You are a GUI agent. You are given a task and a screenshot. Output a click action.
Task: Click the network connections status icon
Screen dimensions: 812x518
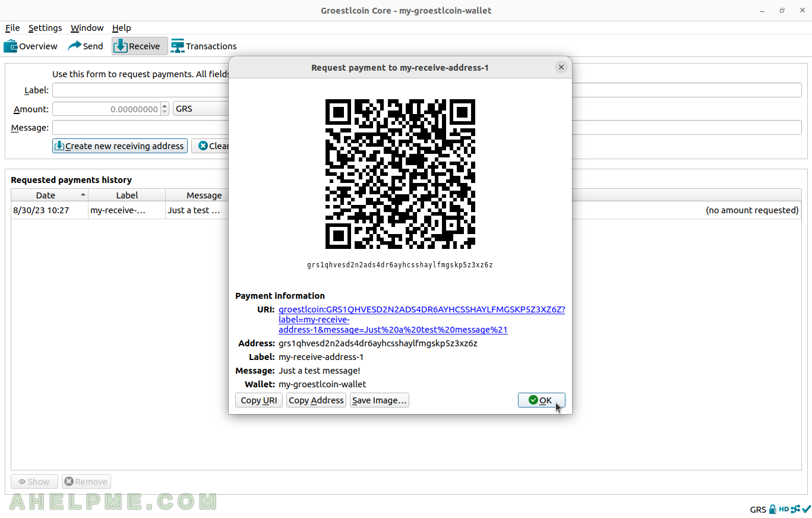[x=795, y=509]
